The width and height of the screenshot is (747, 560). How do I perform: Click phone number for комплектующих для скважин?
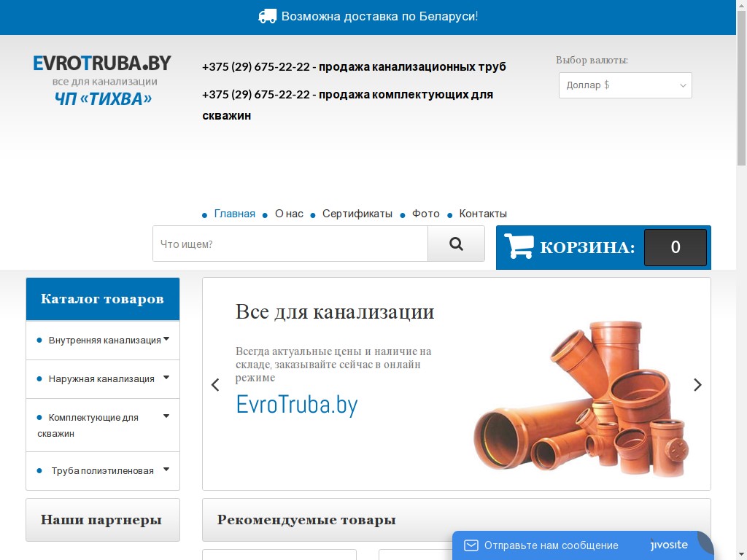click(x=256, y=94)
